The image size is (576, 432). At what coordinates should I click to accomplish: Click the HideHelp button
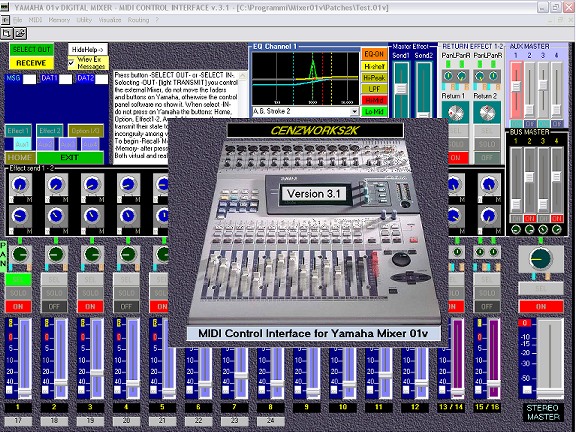pyautogui.click(x=87, y=49)
